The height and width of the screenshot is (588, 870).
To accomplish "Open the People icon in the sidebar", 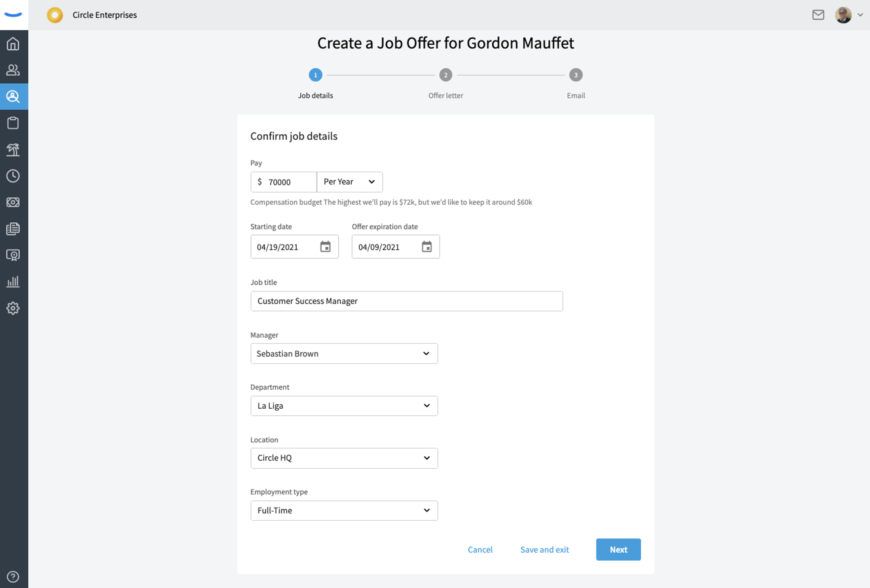I will point(13,70).
